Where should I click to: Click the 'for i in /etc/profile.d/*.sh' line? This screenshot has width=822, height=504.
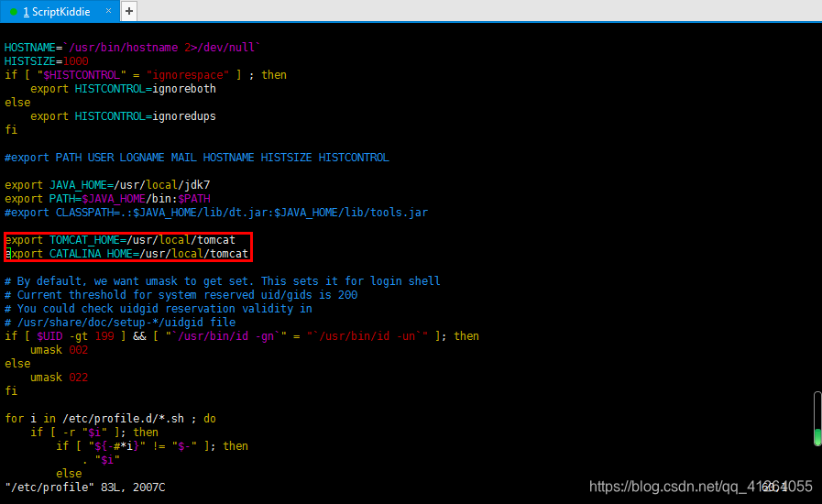coord(110,419)
